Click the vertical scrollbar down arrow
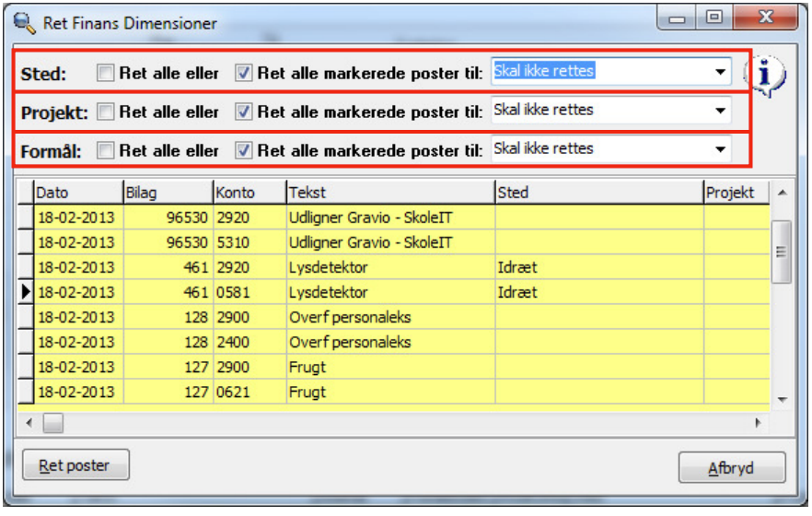Screen dimensions: 812x516 point(782,400)
